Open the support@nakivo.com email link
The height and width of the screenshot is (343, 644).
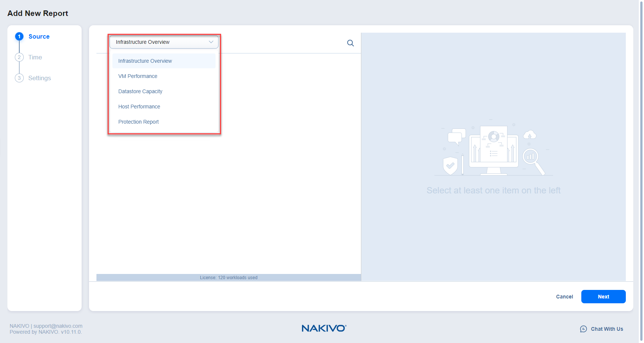[x=58, y=326]
